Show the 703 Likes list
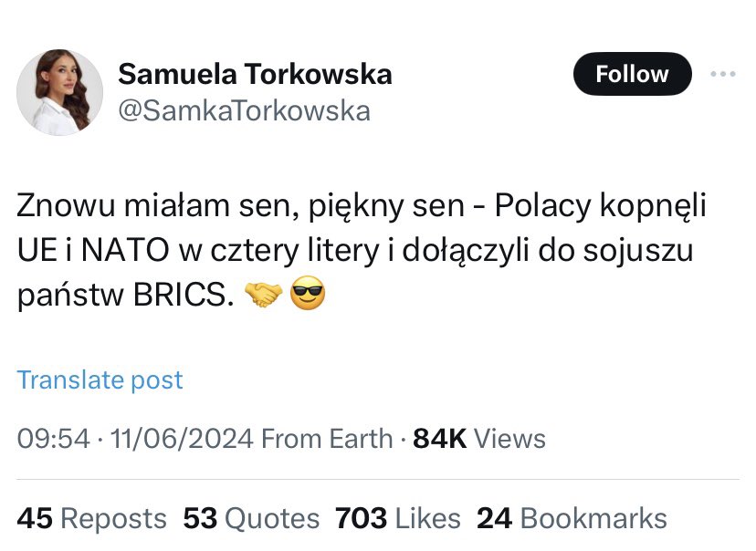The image size is (756, 551). pyautogui.click(x=397, y=519)
